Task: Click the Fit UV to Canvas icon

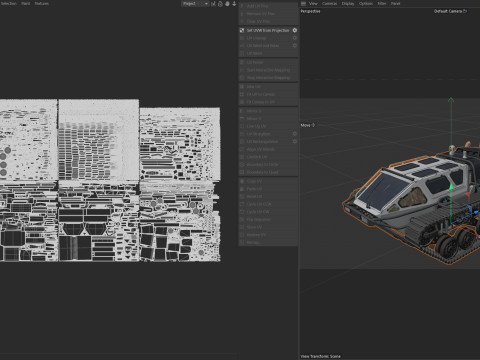Action: click(242, 94)
